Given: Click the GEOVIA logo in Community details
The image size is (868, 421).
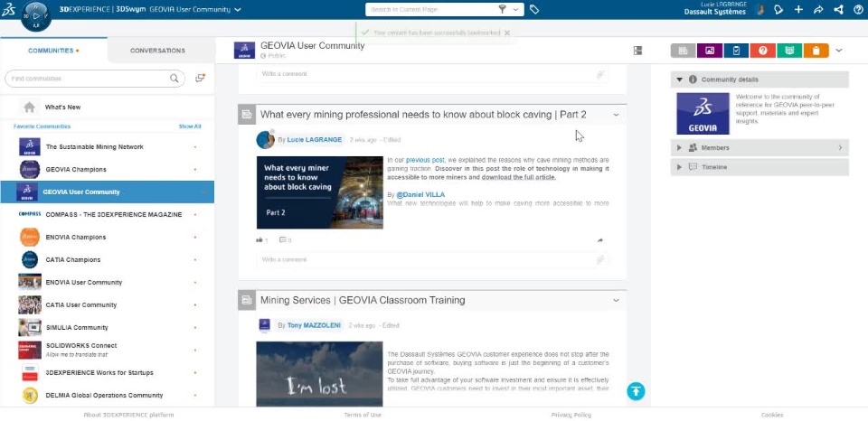Looking at the screenshot, I should coord(703,114).
